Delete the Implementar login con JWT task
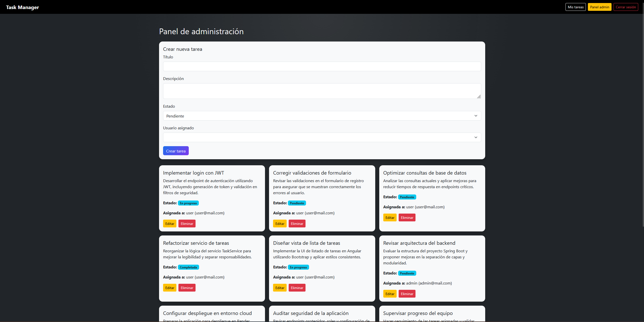This screenshot has height=322, width=644. pyautogui.click(x=187, y=224)
